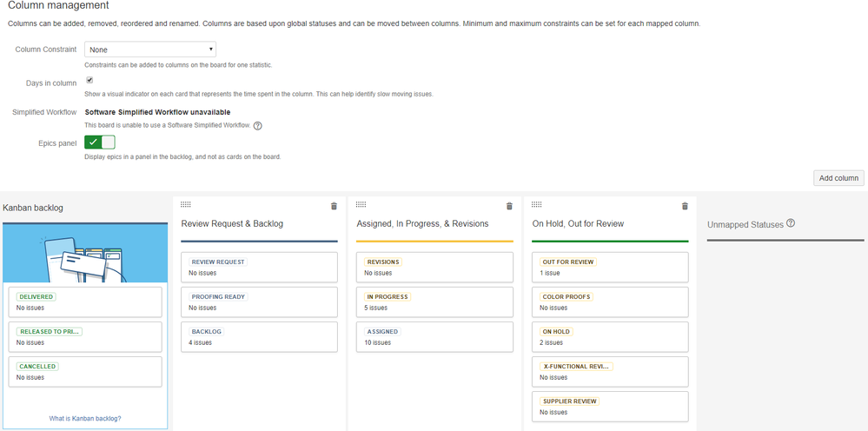Click drag handle of Assigned, In Progress column
The width and height of the screenshot is (868, 431).
pos(361,204)
